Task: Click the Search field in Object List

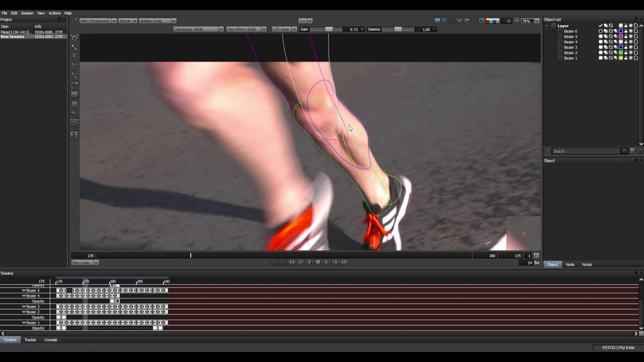Action: pos(589,151)
